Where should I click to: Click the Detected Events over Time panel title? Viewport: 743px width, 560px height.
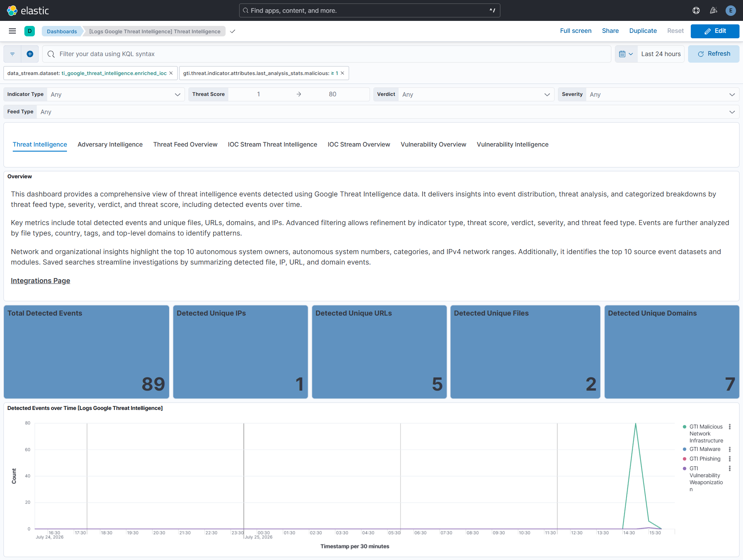[x=85, y=408]
